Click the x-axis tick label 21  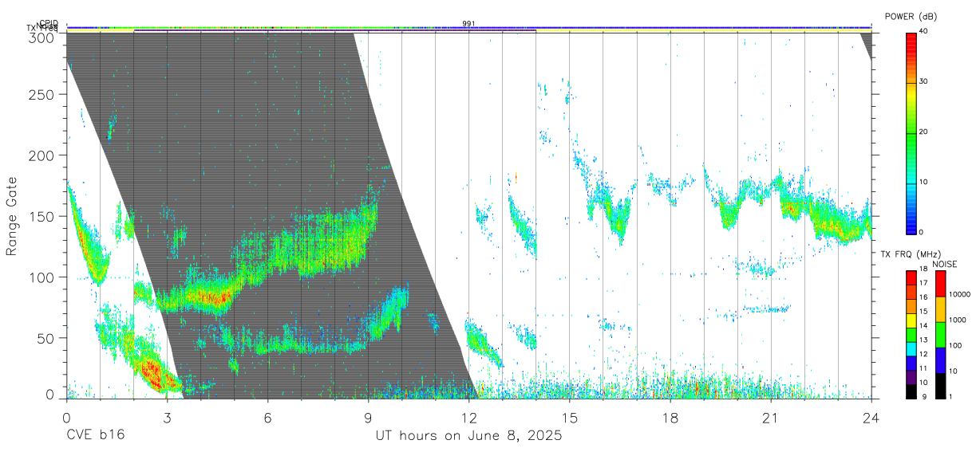(x=771, y=417)
